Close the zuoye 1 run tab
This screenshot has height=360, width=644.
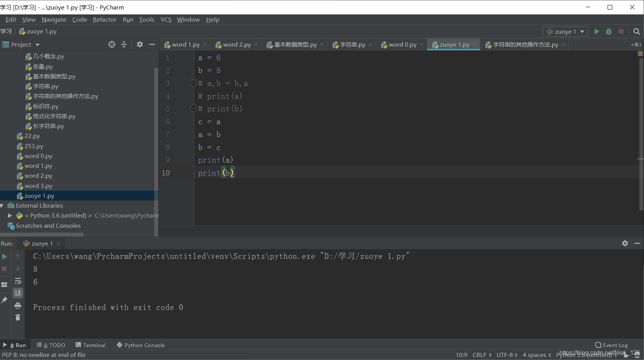[x=58, y=244]
